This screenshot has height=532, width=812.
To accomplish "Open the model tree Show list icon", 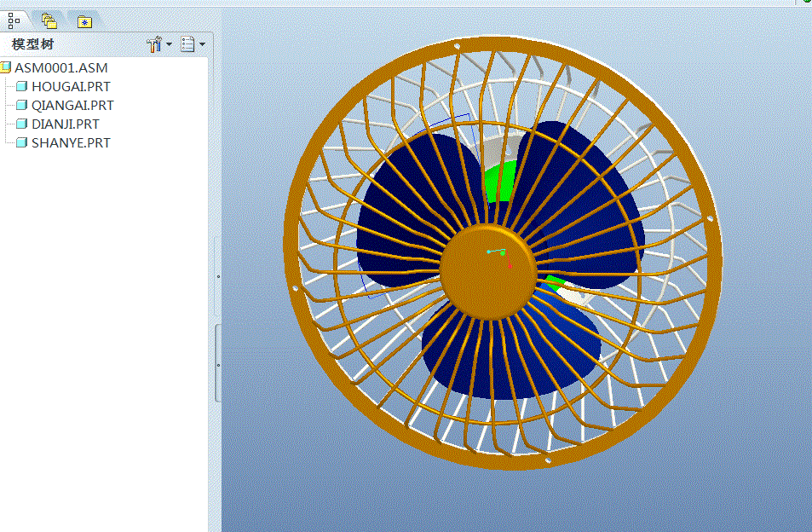I will point(187,44).
